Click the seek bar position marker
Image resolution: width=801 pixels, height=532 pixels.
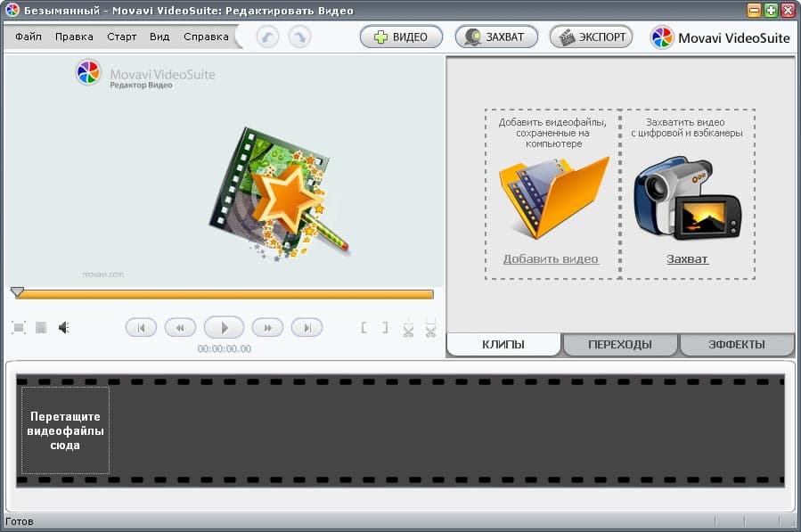(x=17, y=292)
